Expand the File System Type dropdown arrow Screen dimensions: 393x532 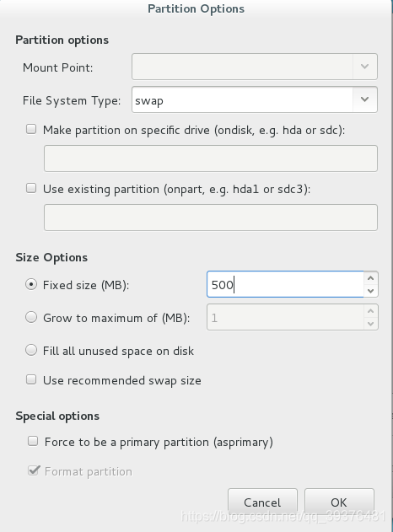point(365,99)
